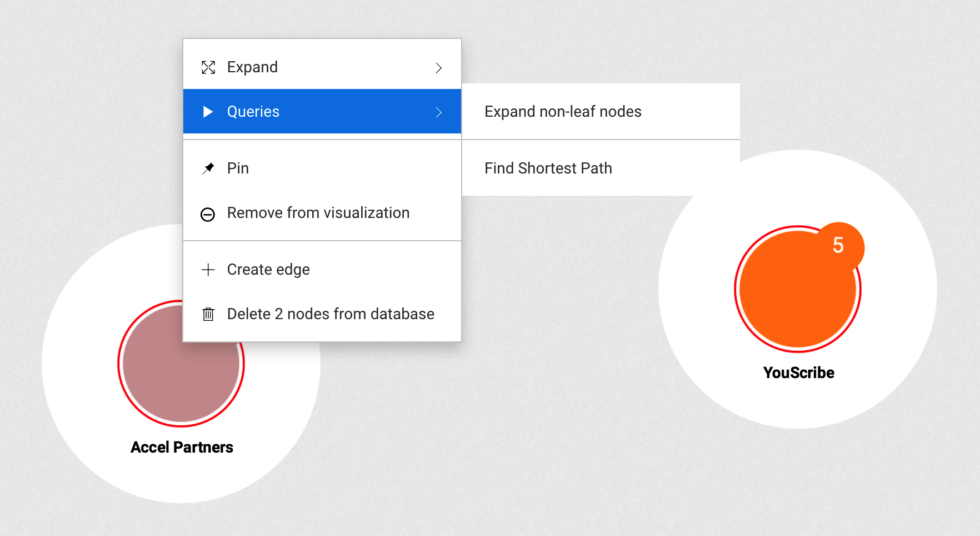Choose Expand from the context menu
980x536 pixels.
322,67
